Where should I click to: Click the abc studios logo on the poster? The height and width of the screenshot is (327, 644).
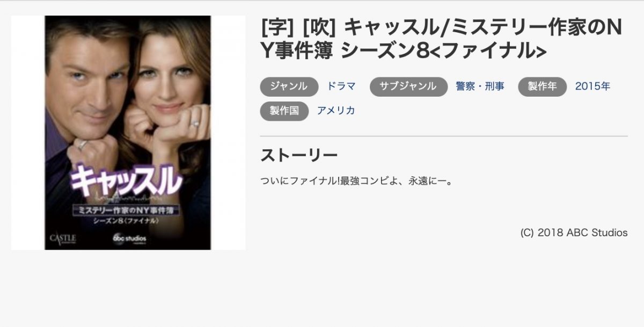pyautogui.click(x=129, y=237)
